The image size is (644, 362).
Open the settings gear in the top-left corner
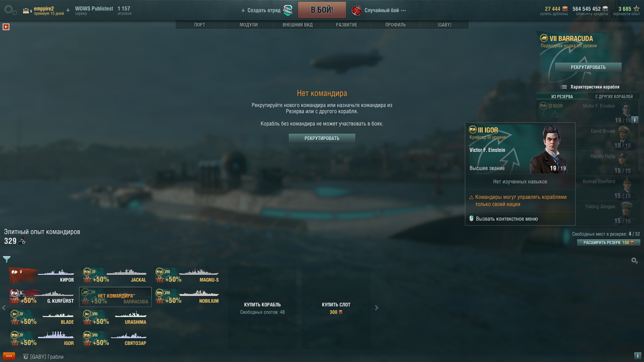pyautogui.click(x=10, y=10)
